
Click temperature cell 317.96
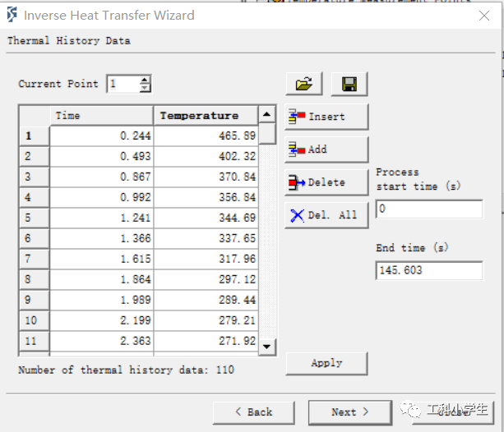[x=206, y=260]
